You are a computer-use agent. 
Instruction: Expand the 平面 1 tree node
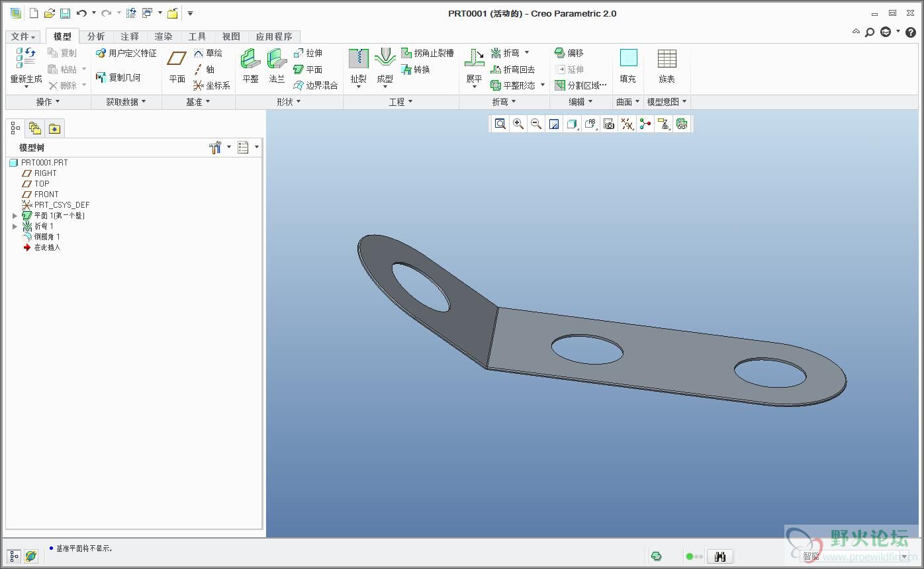tap(15, 216)
